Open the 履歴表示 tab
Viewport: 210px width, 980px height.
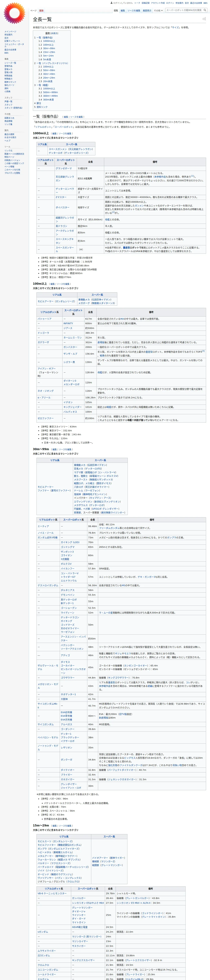pyautogui.click(x=147, y=11)
